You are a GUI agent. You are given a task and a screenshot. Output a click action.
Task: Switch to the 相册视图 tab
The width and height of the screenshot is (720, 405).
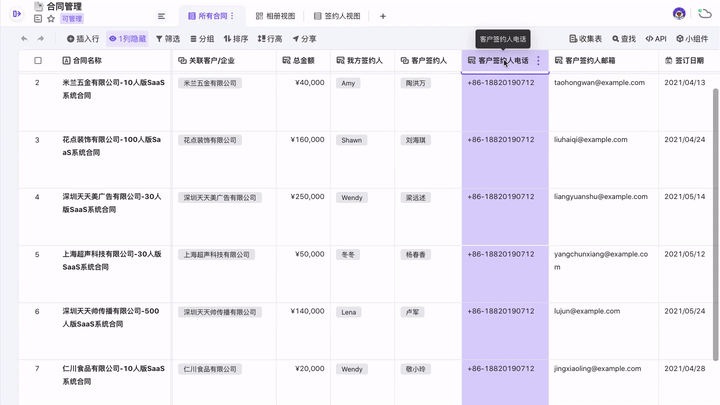[x=273, y=16]
